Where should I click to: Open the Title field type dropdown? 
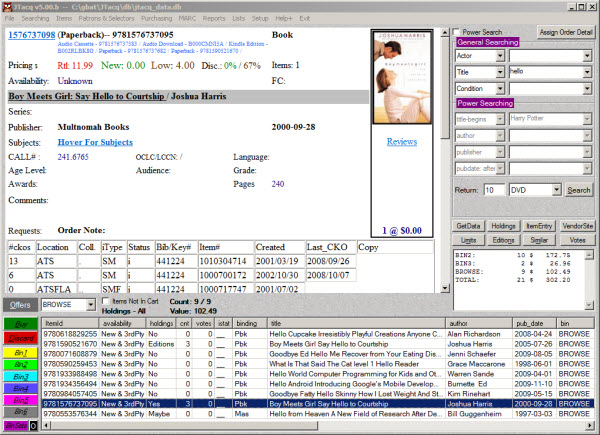pos(500,72)
